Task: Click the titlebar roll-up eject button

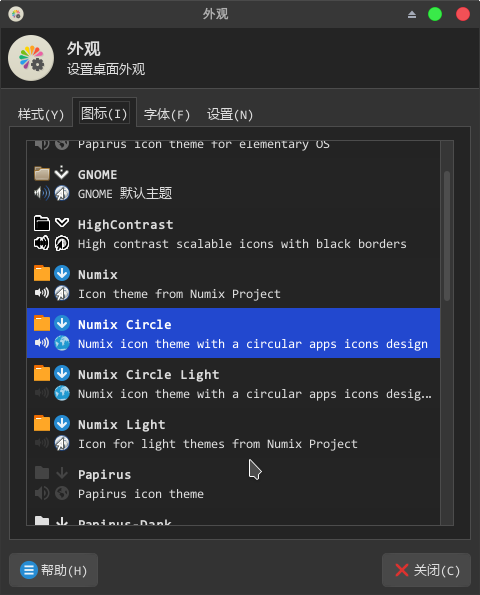Action: pyautogui.click(x=412, y=14)
